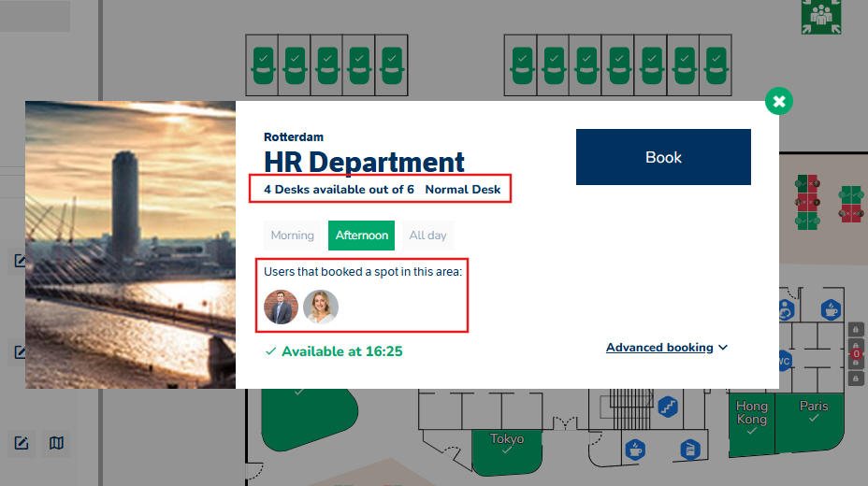868x486 pixels.
Task: Click the Advanced booking chevron arrow
Action: click(x=722, y=348)
